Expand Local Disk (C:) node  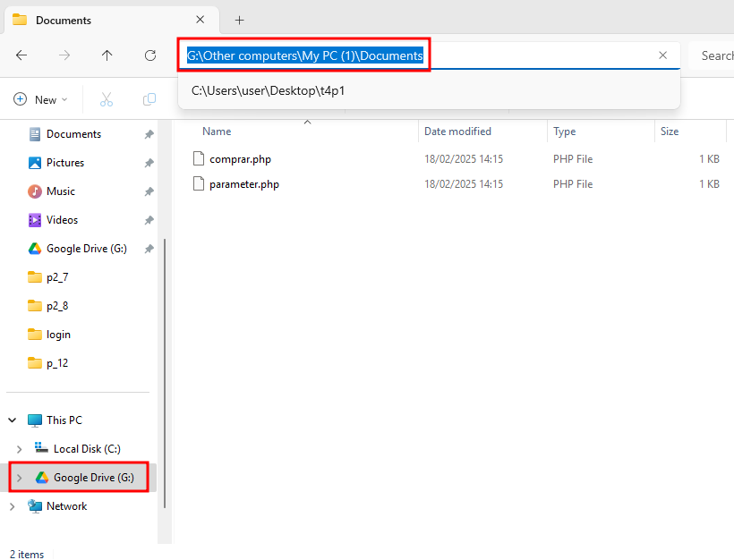pos(19,449)
